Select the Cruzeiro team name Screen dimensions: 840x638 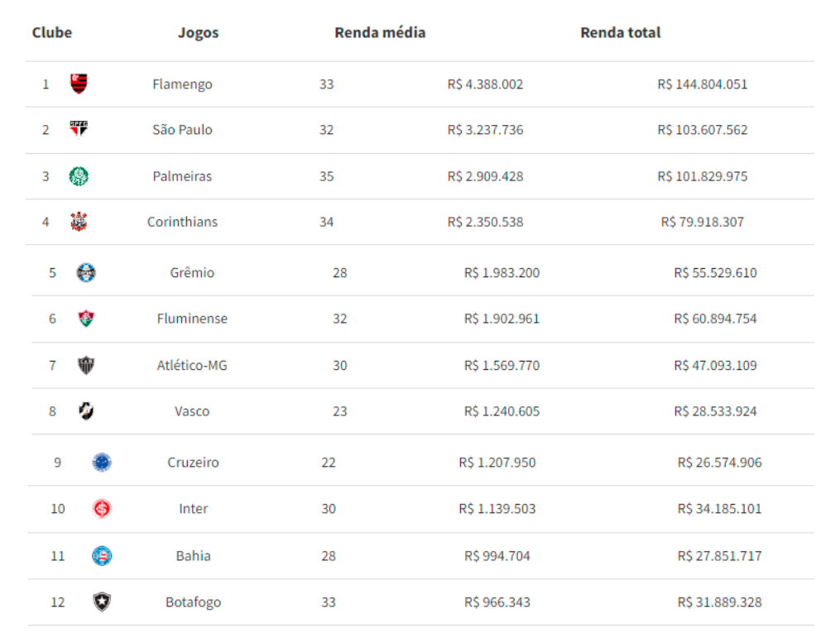click(193, 463)
